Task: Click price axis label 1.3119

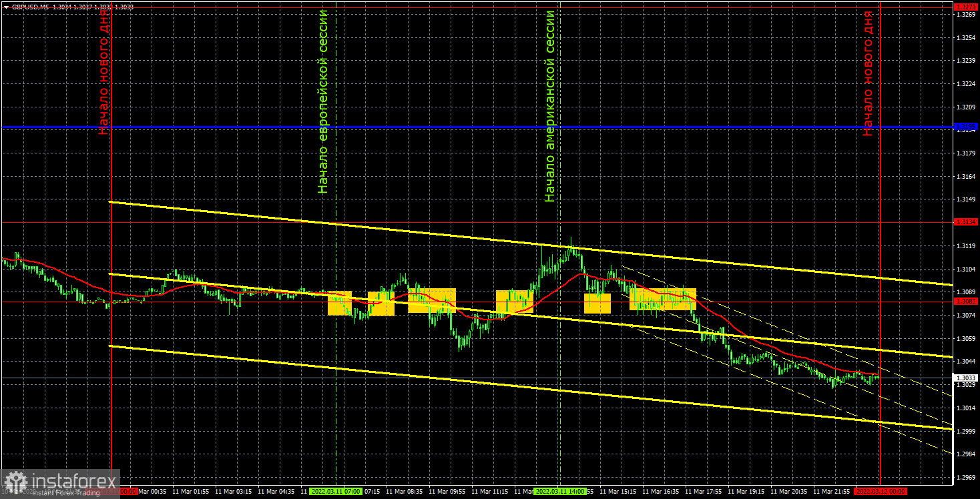Action: tap(966, 245)
